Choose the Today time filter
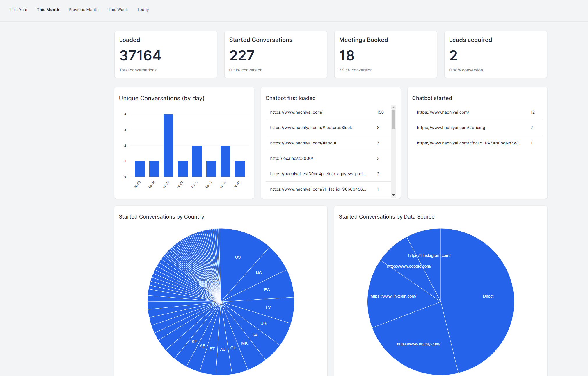 (x=143, y=10)
